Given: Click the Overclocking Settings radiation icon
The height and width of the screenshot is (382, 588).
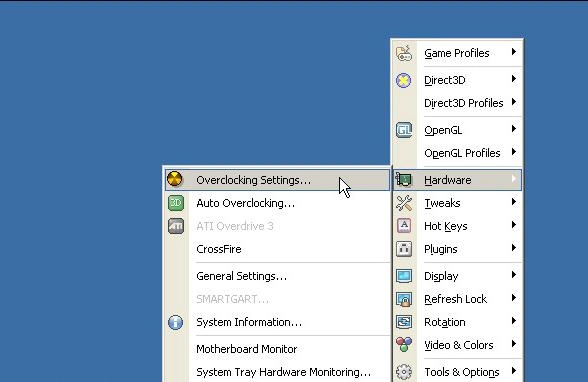Looking at the screenshot, I should click(x=175, y=179).
